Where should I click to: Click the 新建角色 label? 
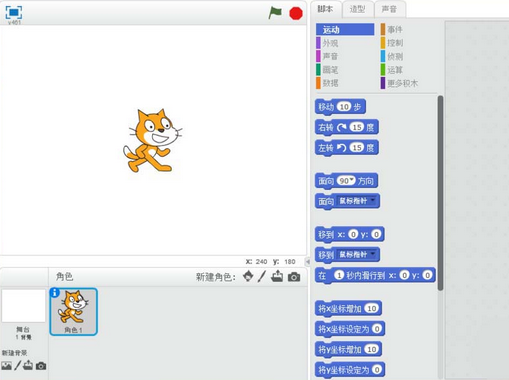tap(215, 277)
